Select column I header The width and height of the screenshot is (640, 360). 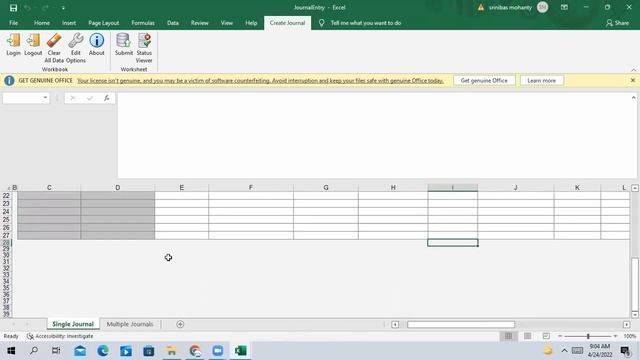[x=453, y=187]
